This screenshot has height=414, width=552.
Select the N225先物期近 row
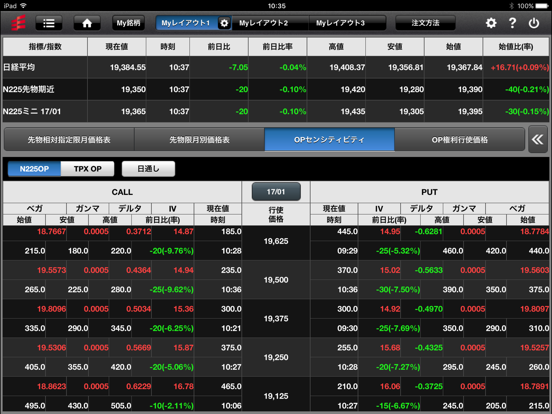(x=276, y=89)
